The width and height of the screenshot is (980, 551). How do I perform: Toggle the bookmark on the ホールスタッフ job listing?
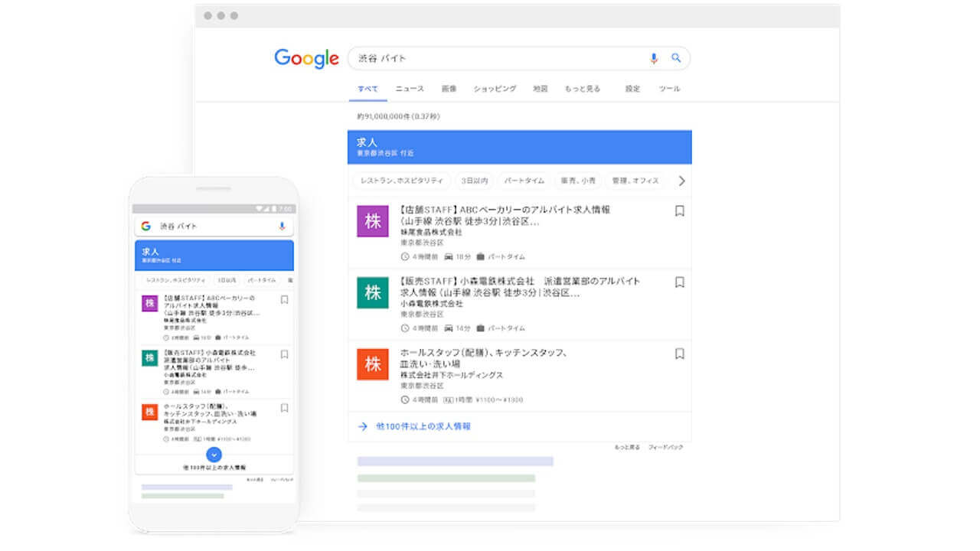679,353
